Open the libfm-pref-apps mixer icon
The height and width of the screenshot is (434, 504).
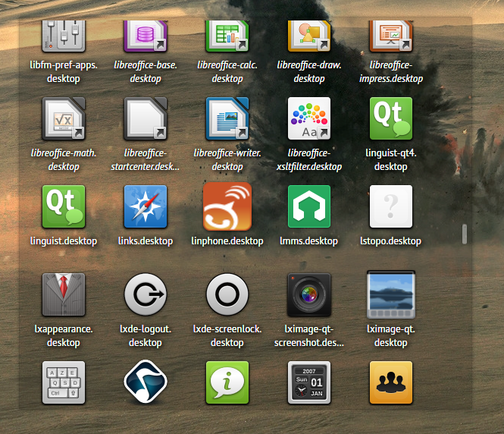click(64, 36)
